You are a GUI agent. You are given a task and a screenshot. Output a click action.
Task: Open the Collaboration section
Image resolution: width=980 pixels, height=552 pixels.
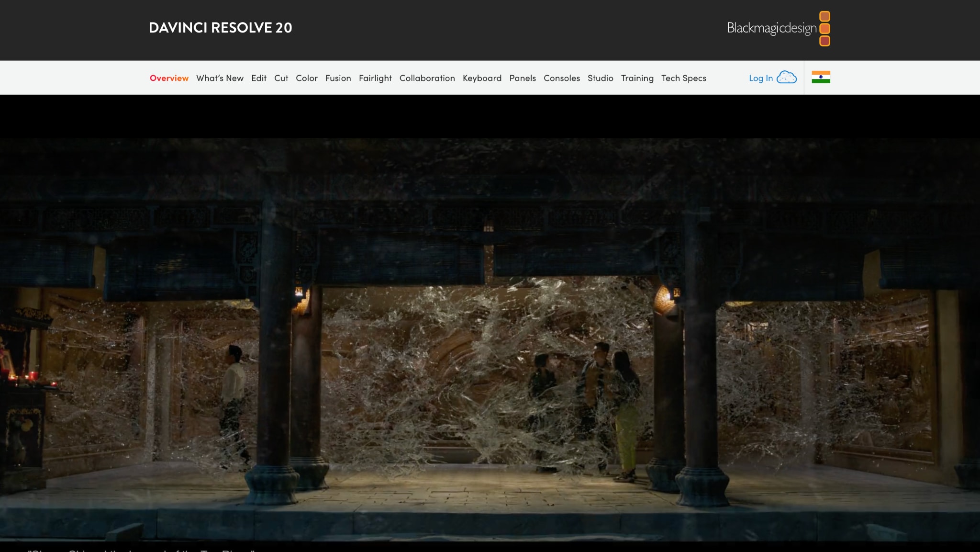[427, 78]
